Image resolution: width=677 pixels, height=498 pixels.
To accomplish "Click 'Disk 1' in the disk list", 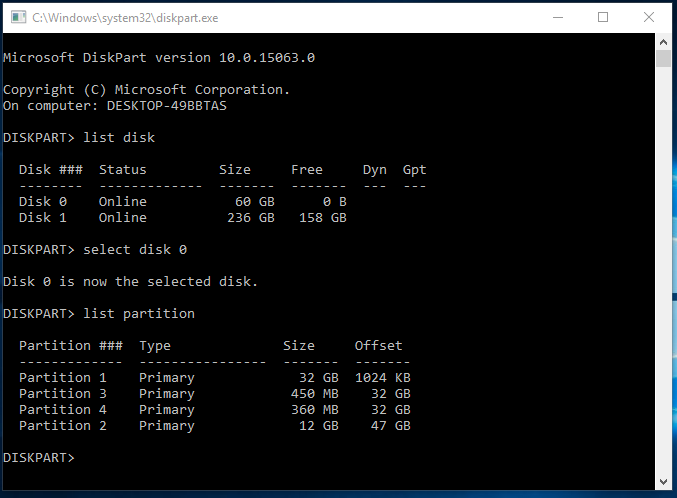I will pos(43,218).
